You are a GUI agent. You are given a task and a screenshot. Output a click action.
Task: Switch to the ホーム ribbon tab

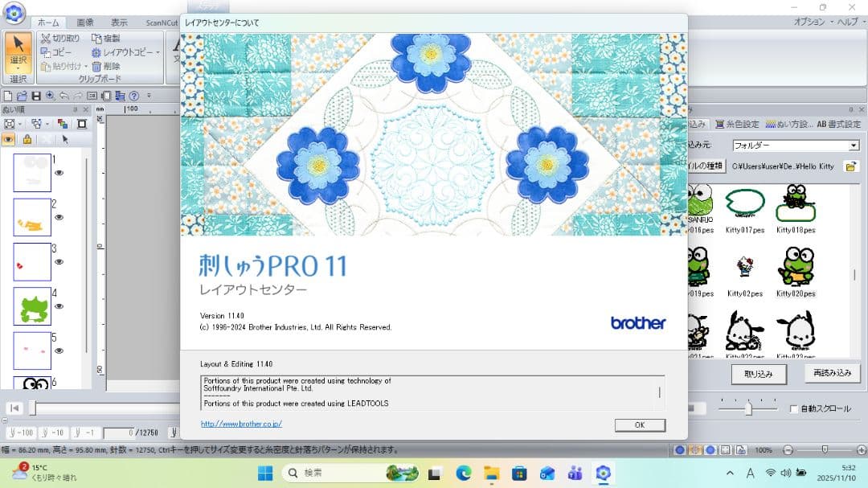click(x=48, y=23)
